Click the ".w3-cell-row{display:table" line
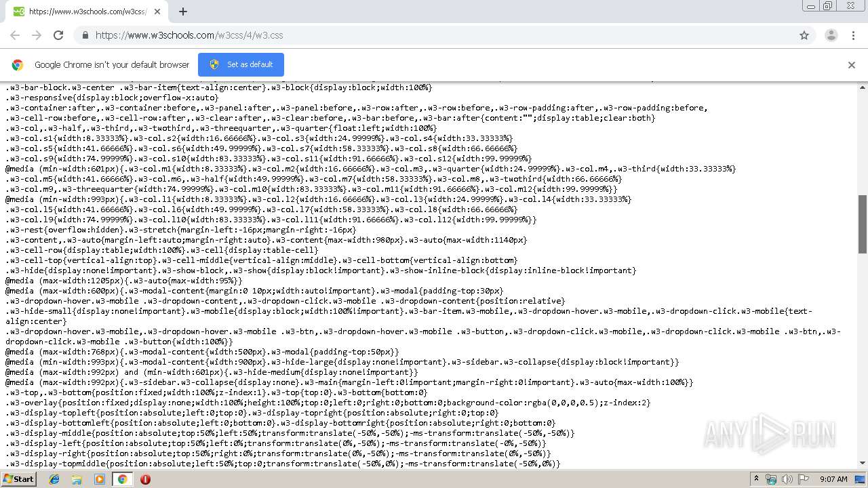The image size is (868, 488). [162, 250]
